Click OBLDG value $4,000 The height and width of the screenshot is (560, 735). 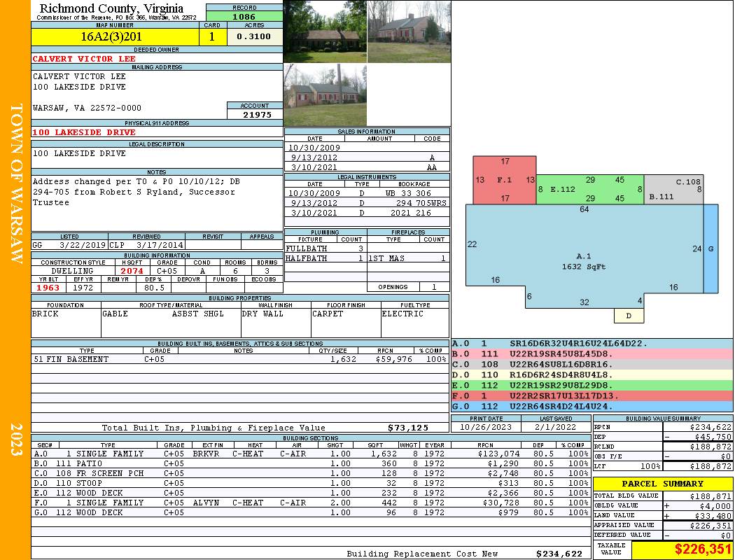point(715,506)
